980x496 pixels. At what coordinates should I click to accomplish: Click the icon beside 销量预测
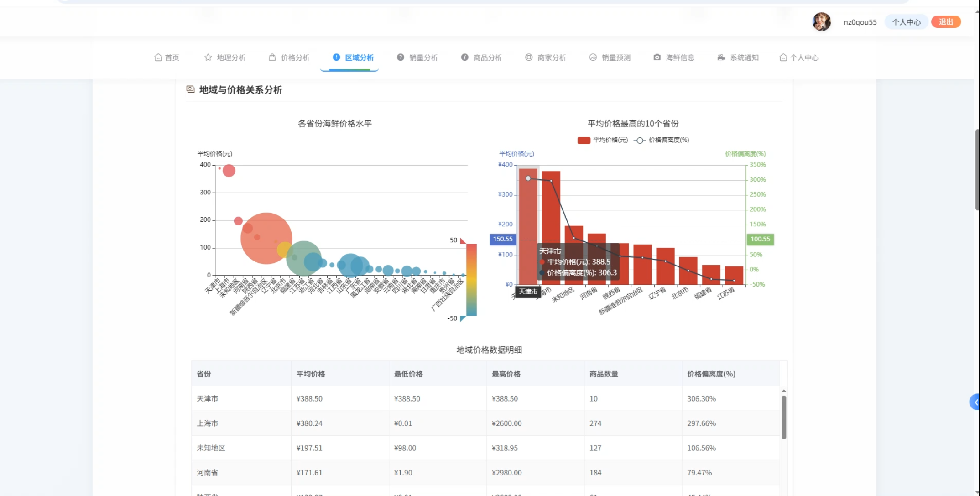point(593,57)
